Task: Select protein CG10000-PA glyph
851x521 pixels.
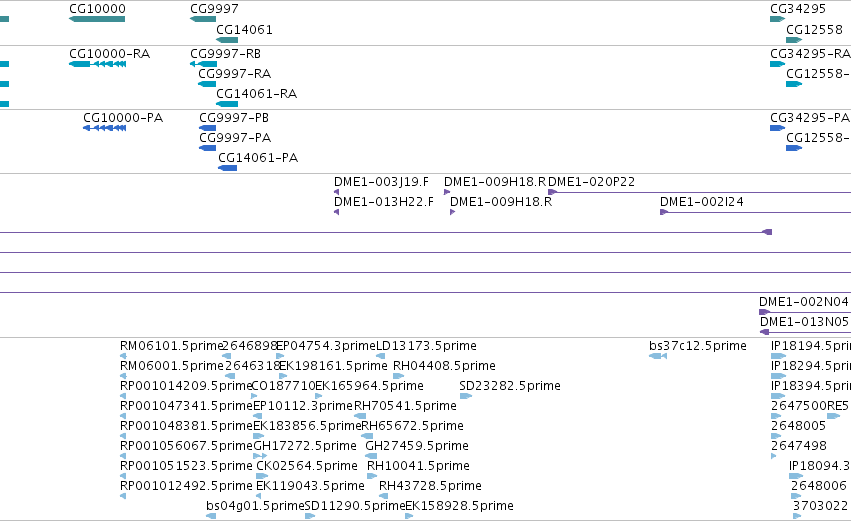Action: 104,128
